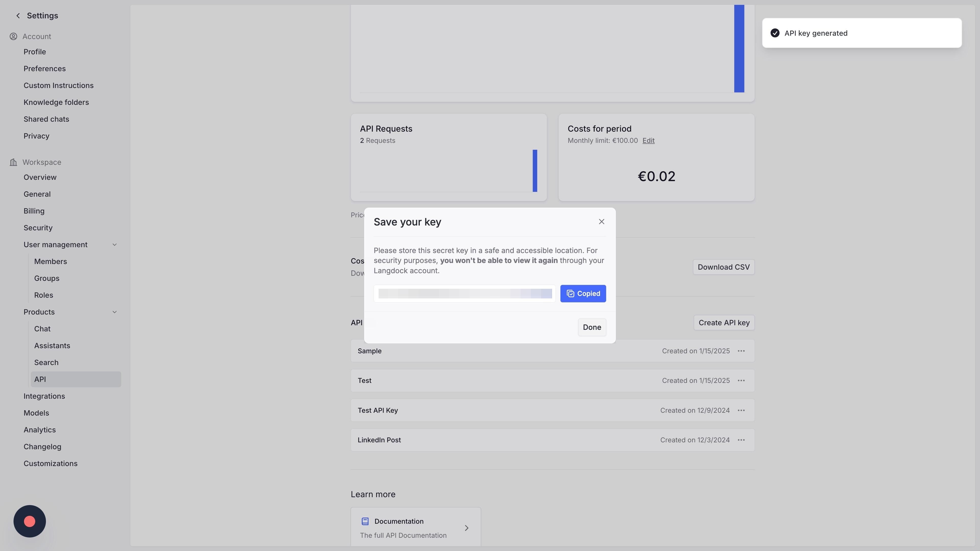This screenshot has height=551, width=980.
Task: Open the Billing settings page
Action: [34, 211]
